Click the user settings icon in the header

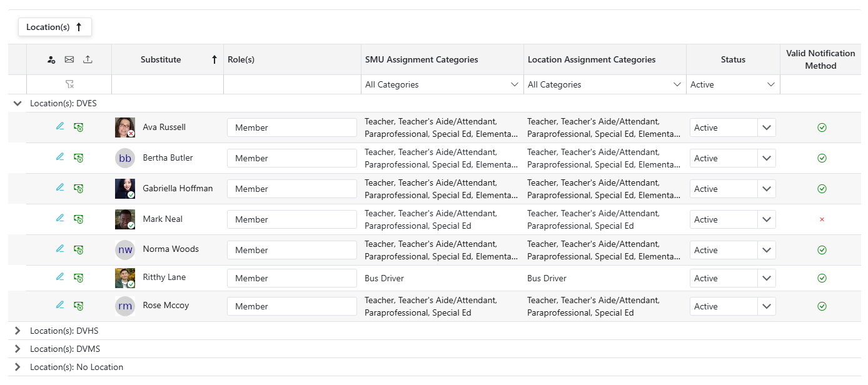tap(51, 60)
